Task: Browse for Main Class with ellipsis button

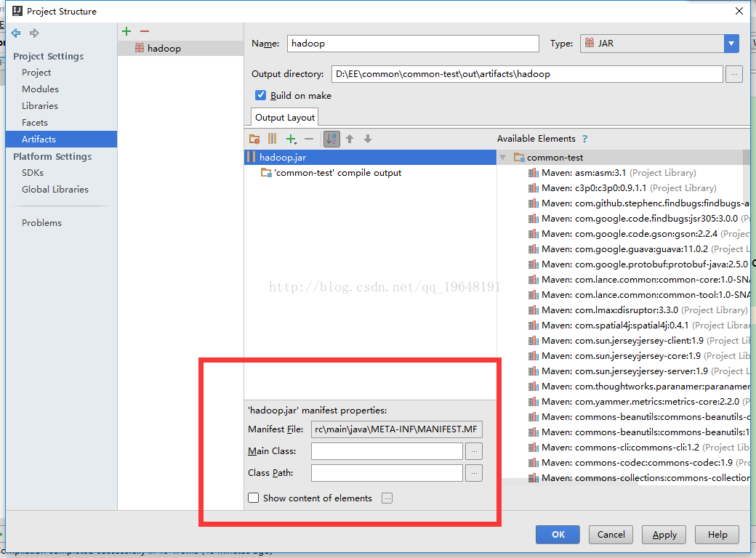Action: pos(474,451)
